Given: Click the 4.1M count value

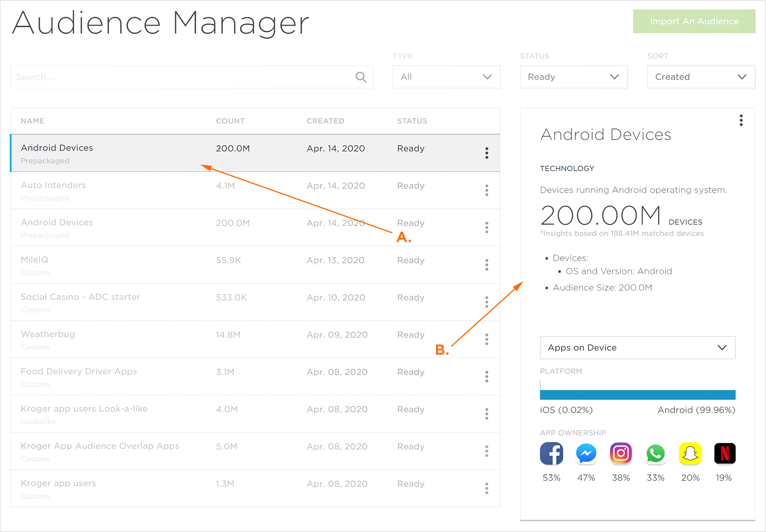Looking at the screenshot, I should [x=225, y=186].
